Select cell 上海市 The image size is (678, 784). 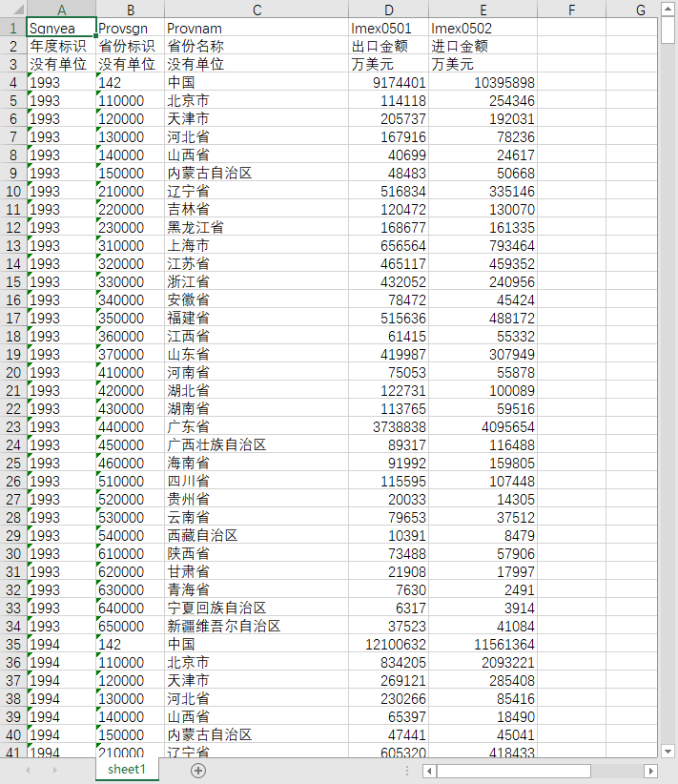tap(257, 245)
